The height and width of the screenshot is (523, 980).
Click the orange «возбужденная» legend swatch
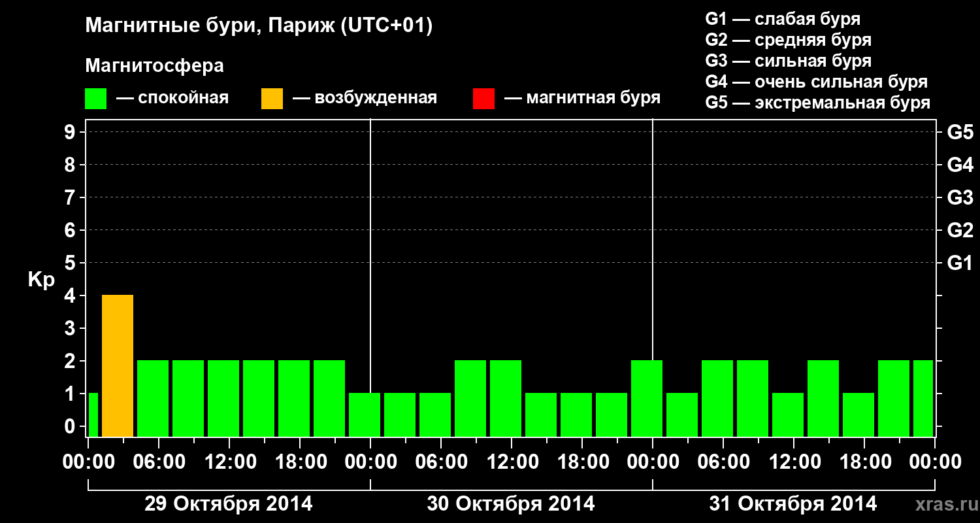pos(272,99)
